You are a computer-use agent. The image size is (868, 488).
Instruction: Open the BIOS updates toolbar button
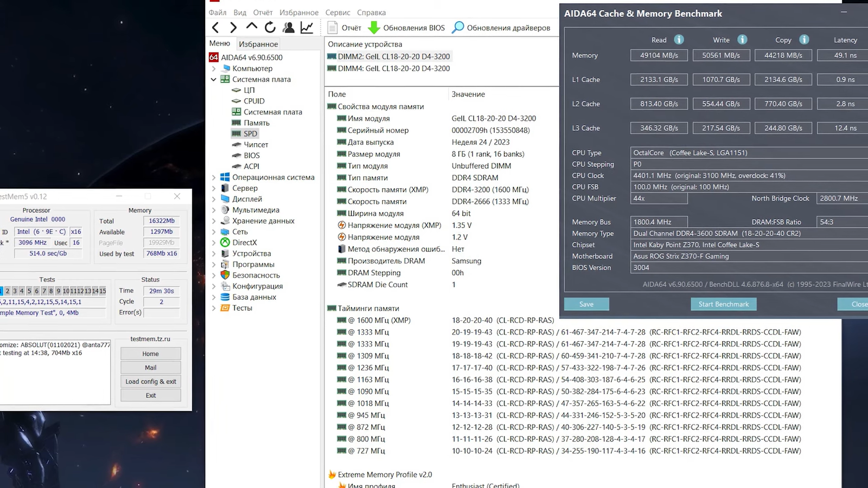[x=406, y=28]
